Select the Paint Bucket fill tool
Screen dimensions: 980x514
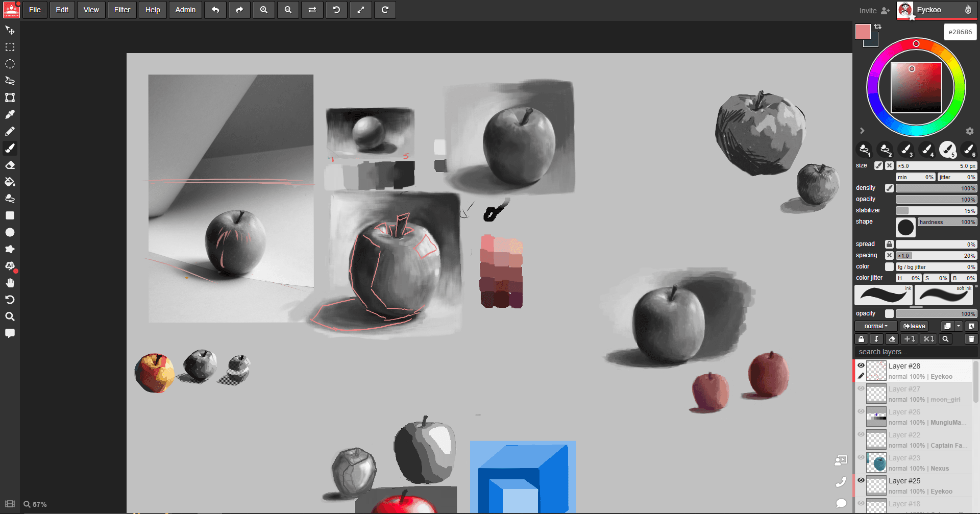tap(10, 182)
